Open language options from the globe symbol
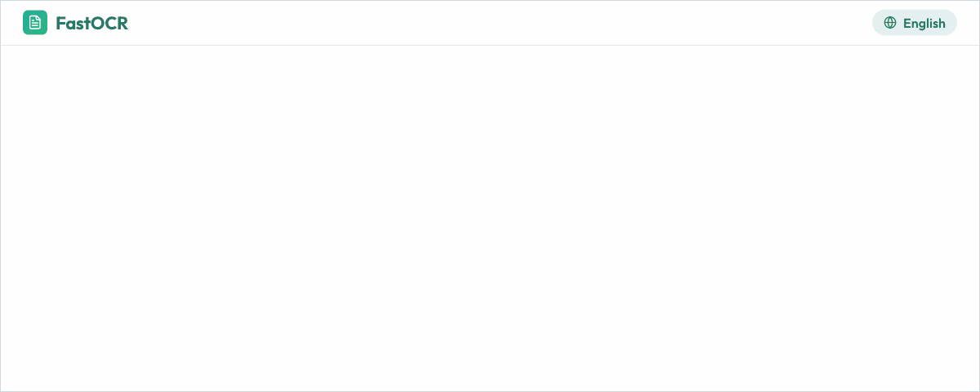The image size is (980, 392). click(890, 23)
